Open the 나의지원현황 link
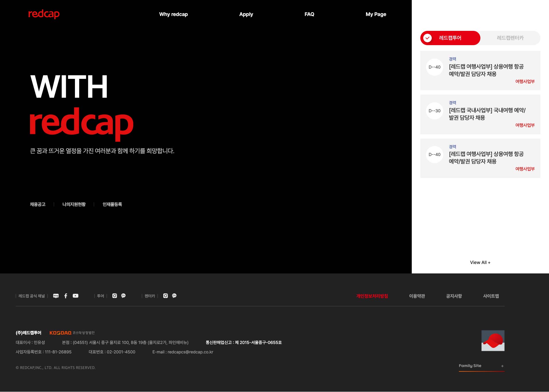 tap(74, 204)
